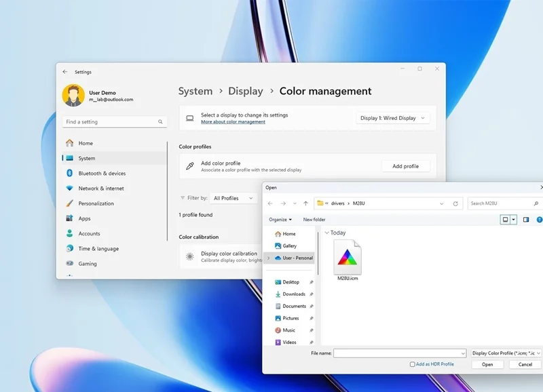Image resolution: width=543 pixels, height=392 pixels.
Task: Refresh the M28U folder view
Action: [x=455, y=203]
